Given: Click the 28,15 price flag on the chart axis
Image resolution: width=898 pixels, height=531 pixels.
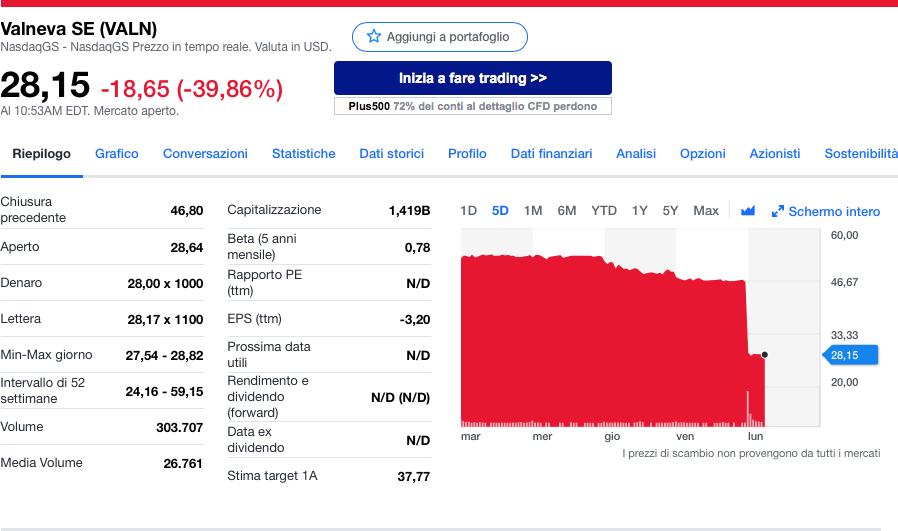Looking at the screenshot, I should (850, 355).
